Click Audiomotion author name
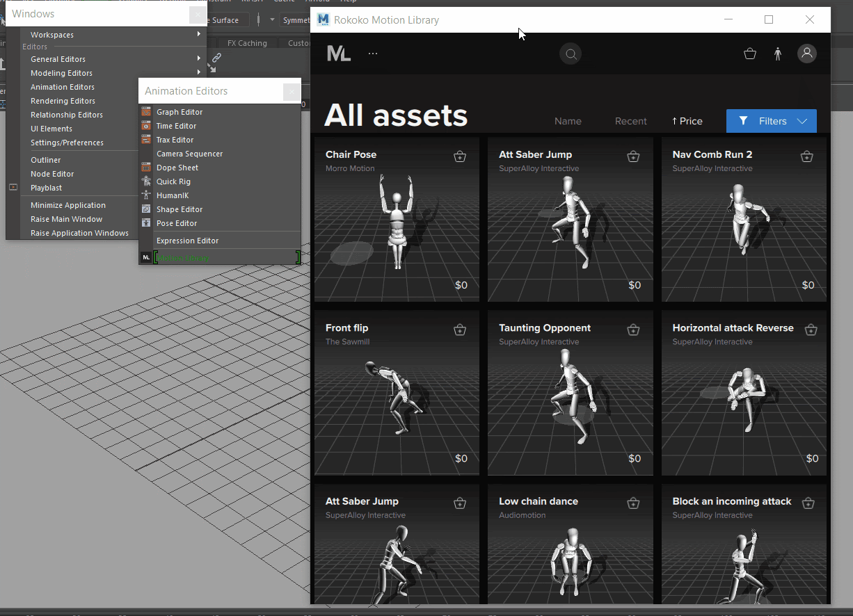The height and width of the screenshot is (616, 853). 522,515
